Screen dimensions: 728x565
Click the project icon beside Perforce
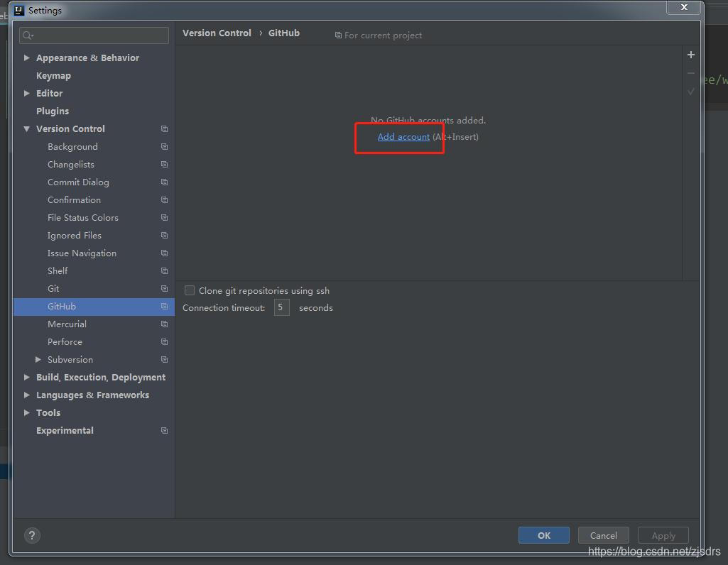[164, 342]
